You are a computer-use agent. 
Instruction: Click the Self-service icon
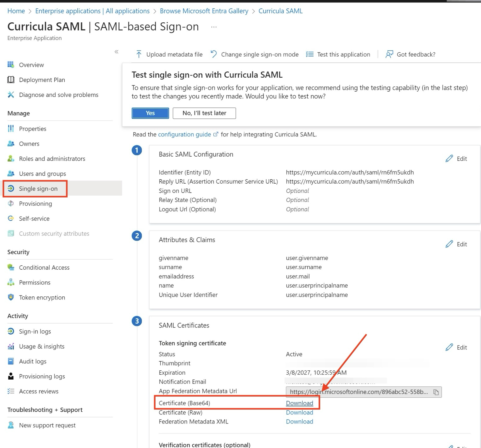pyautogui.click(x=11, y=218)
